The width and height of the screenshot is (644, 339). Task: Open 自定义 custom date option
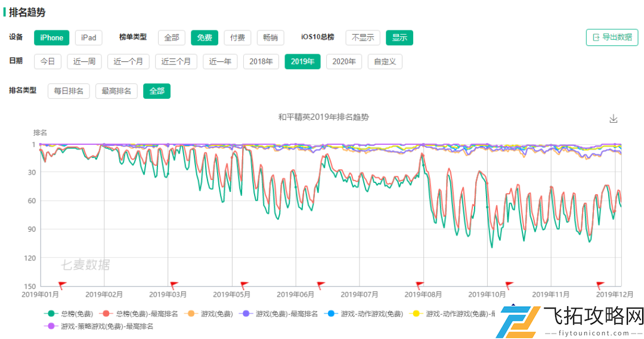pos(385,61)
